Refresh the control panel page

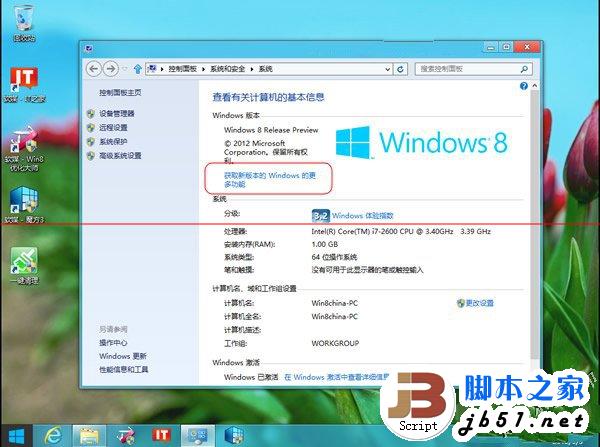pos(400,69)
